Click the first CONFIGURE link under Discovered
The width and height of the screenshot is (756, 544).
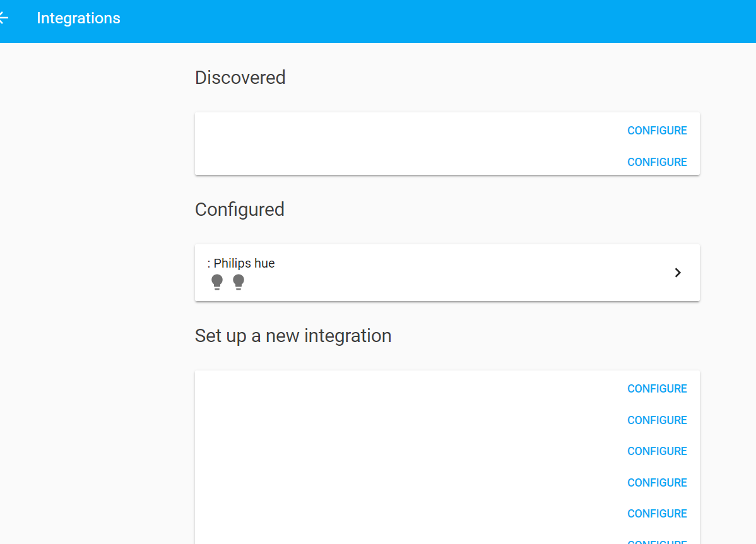[657, 130]
